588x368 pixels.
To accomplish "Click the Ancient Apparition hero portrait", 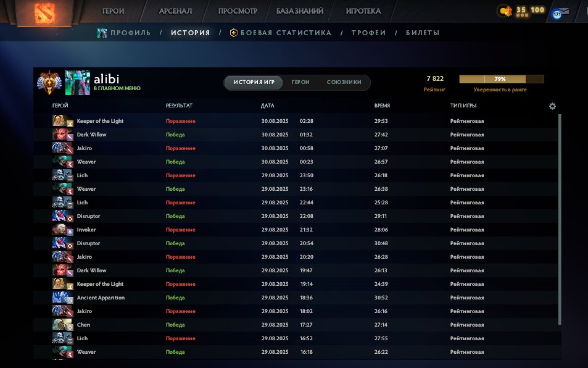I will [59, 298].
